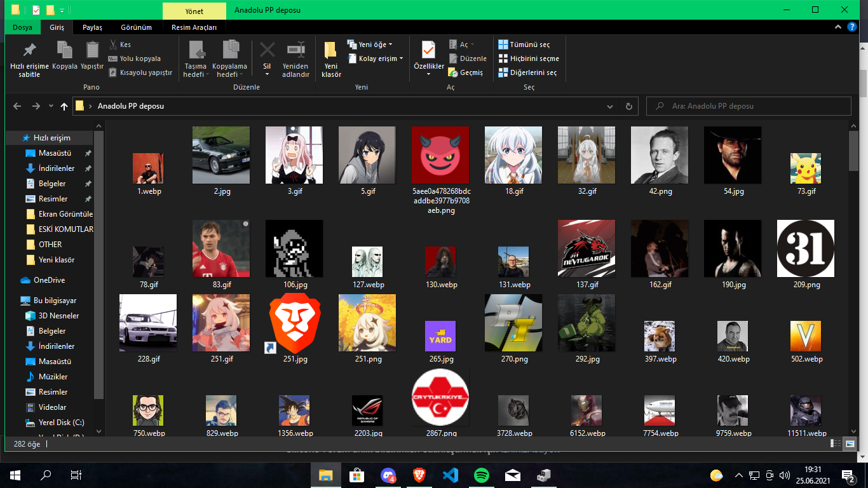Go back with the left arrow
Viewport: 868px width, 488px height.
coord(17,106)
